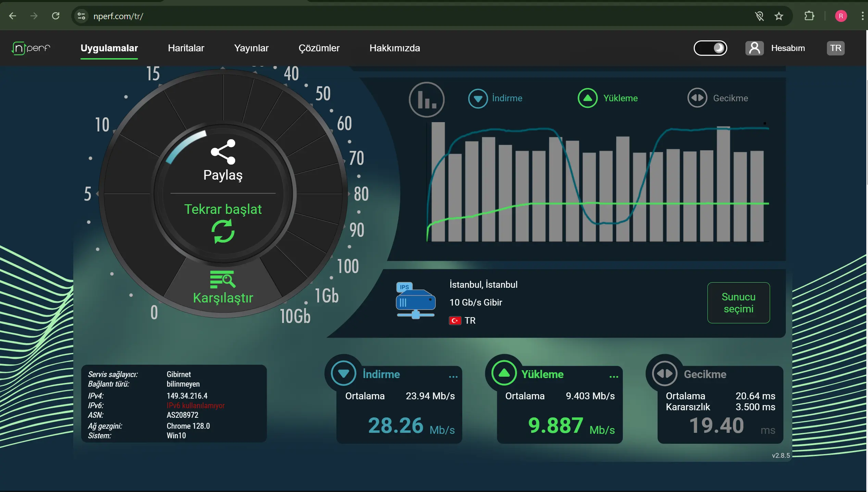The width and height of the screenshot is (868, 492).
Task: Bookmark page with the star icon
Action: [779, 16]
